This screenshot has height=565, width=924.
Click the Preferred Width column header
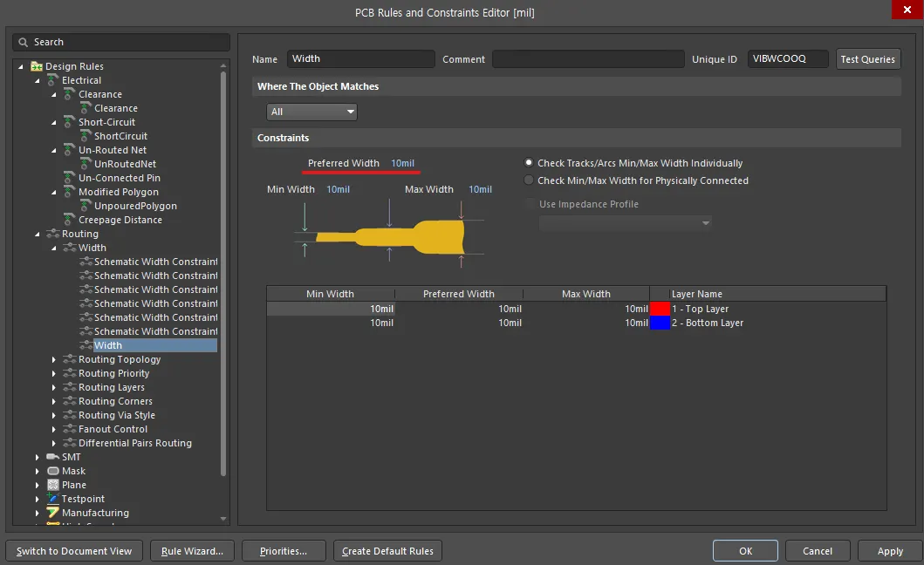(x=458, y=294)
